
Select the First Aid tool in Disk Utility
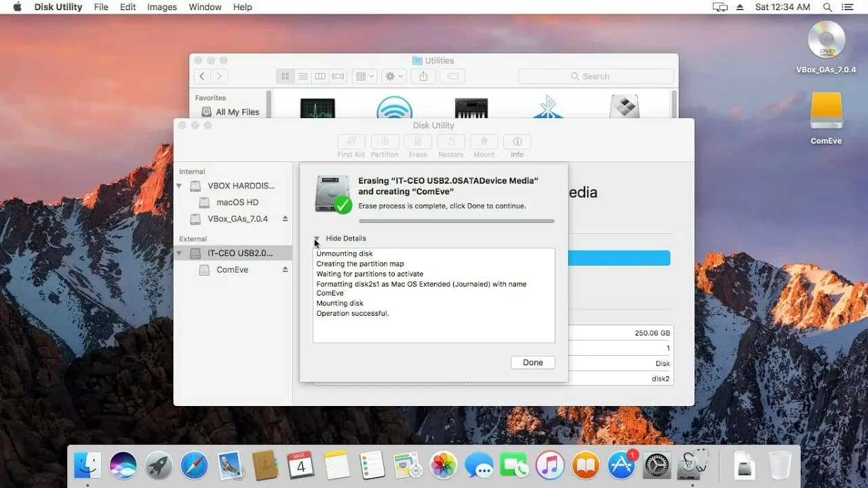coord(351,145)
